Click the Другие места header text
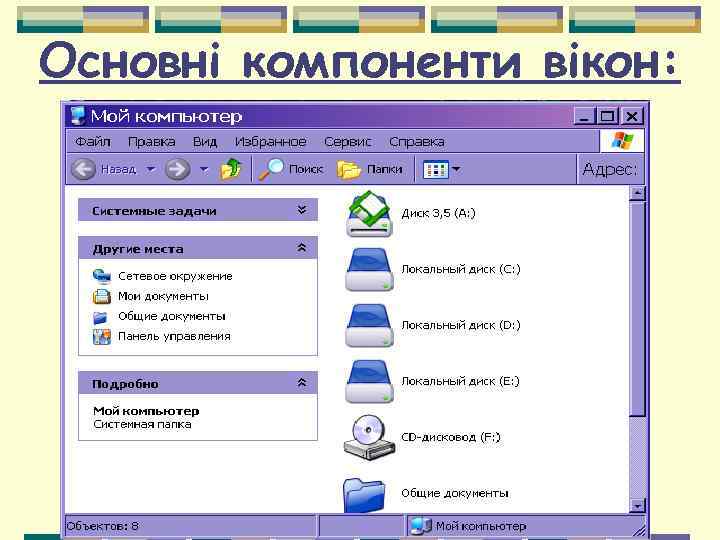This screenshot has height=540, width=720. 138,249
